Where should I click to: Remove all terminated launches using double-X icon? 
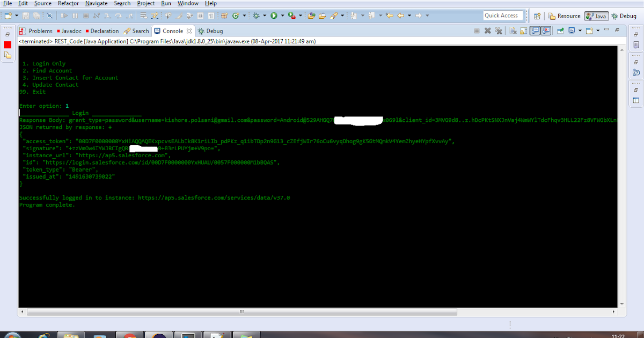[x=499, y=31]
